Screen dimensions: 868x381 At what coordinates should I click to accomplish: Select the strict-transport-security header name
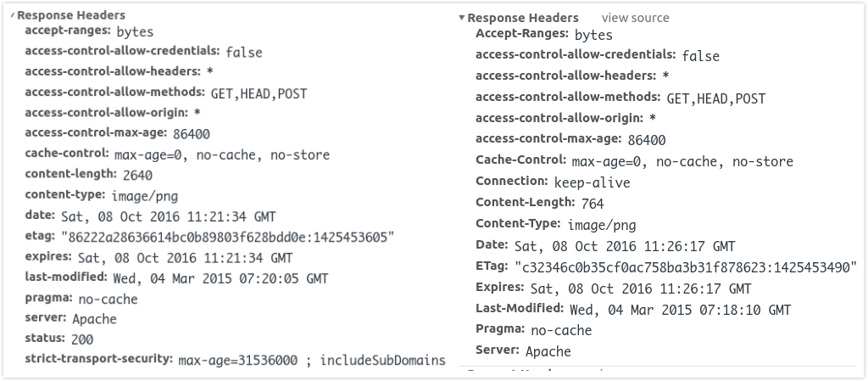(98, 360)
